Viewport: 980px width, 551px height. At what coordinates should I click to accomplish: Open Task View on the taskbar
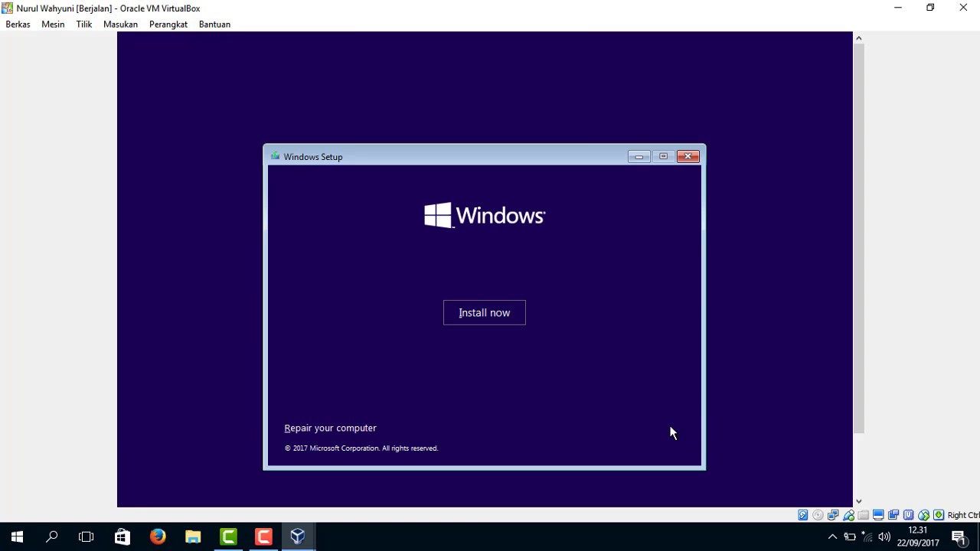[x=87, y=536]
